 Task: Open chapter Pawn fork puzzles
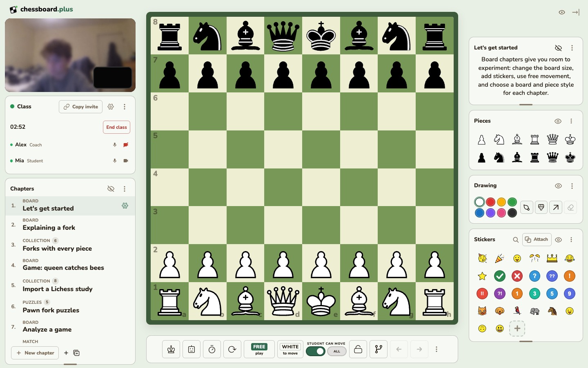(70, 307)
